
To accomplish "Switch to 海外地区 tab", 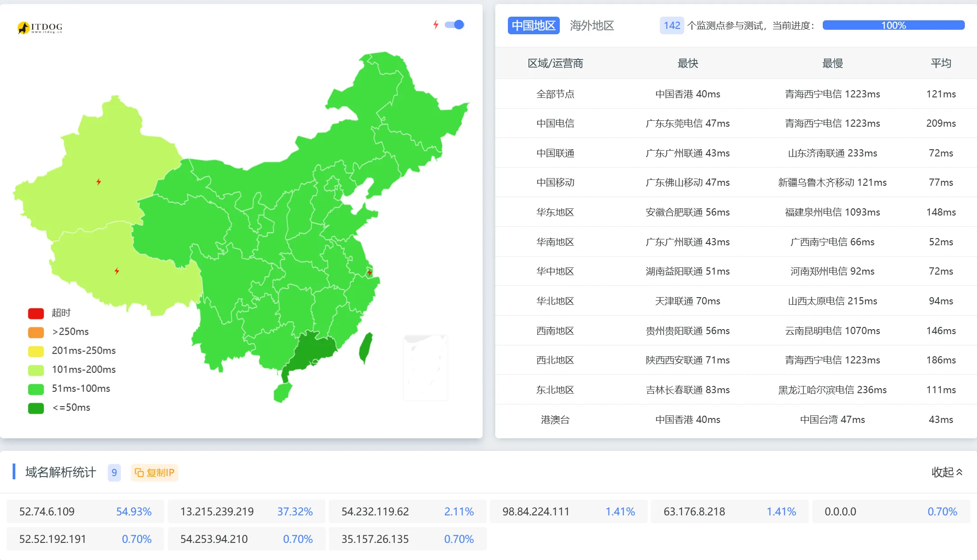I will [x=592, y=25].
